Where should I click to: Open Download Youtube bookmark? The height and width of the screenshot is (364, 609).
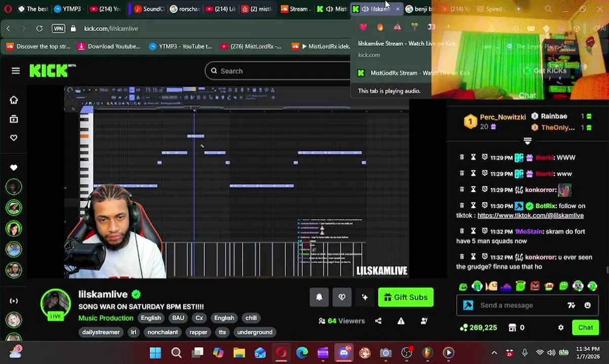click(109, 47)
